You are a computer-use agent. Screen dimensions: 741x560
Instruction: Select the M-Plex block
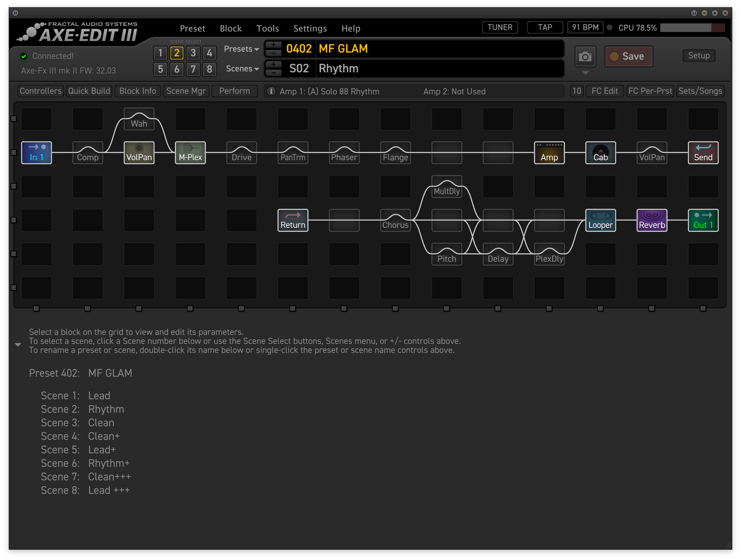pos(190,153)
